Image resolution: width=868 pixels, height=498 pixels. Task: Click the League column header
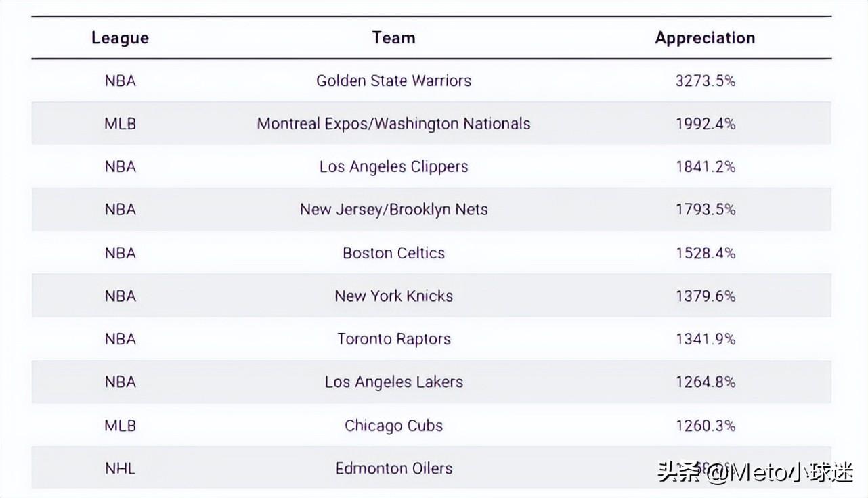click(120, 38)
